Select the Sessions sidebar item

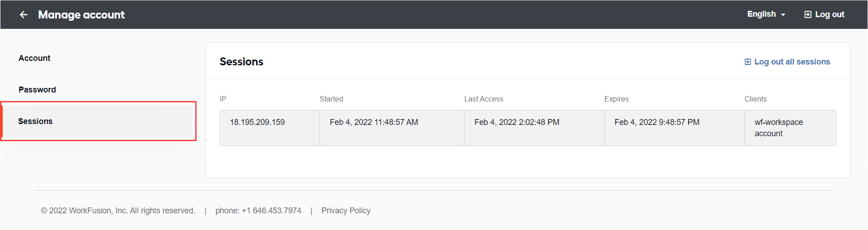[x=98, y=121]
